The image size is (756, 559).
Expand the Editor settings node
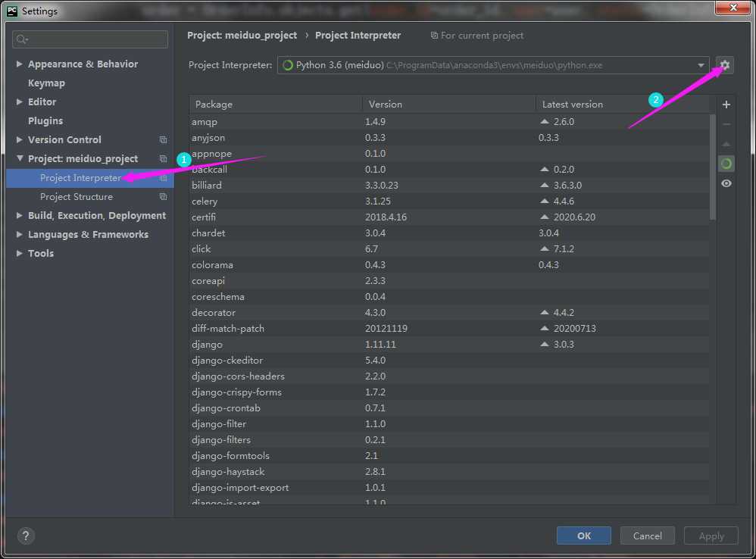tap(19, 101)
